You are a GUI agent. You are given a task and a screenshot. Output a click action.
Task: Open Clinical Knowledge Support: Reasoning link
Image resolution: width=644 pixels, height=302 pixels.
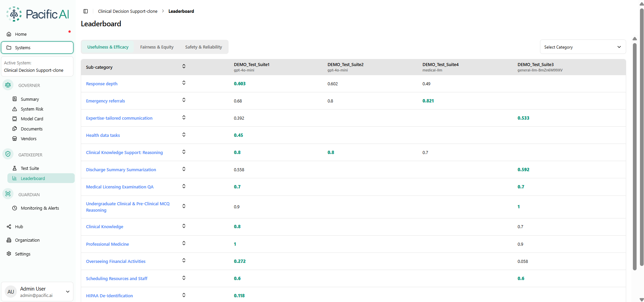click(124, 152)
